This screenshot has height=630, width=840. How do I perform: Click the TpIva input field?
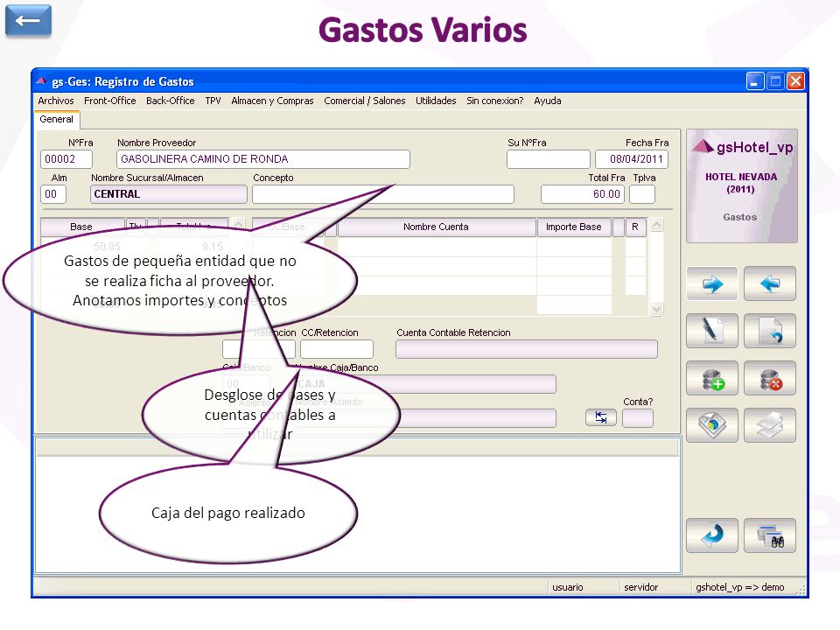tap(642, 194)
